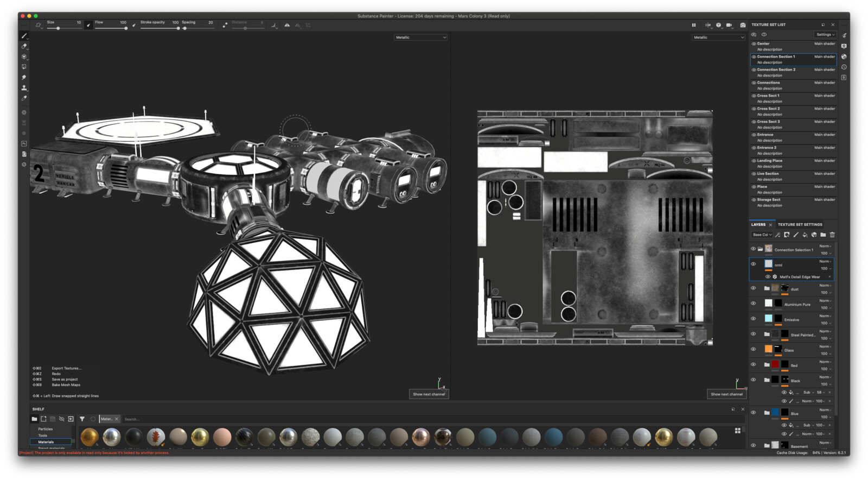The width and height of the screenshot is (868, 480).
Task: Select the Polygon fill tool
Action: 24,67
